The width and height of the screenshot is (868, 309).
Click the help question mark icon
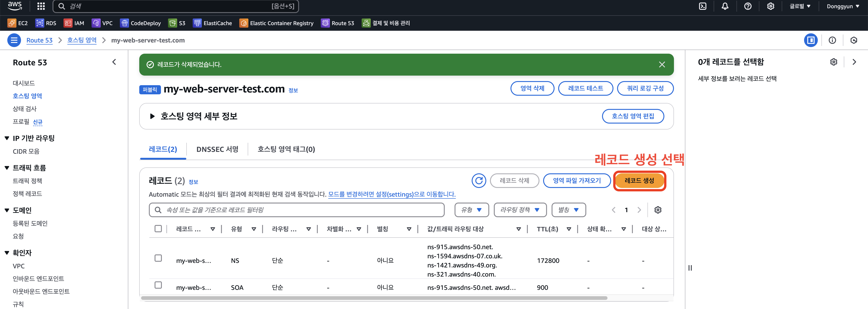click(748, 6)
